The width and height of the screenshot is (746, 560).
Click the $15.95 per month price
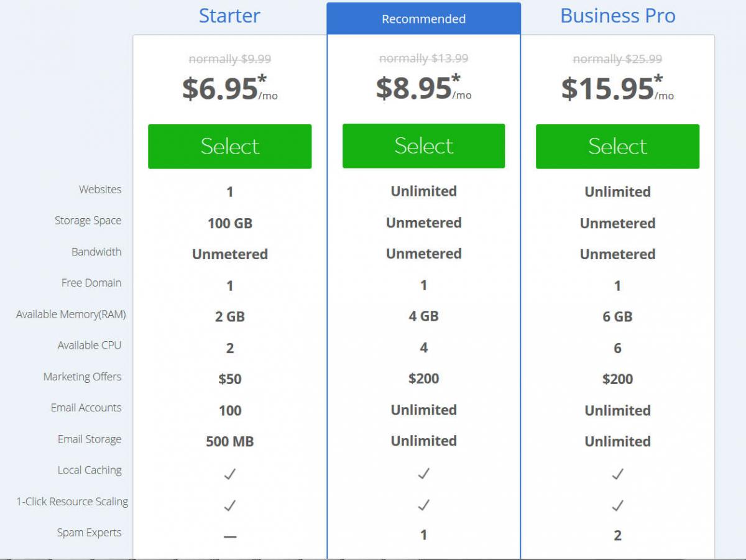(617, 88)
